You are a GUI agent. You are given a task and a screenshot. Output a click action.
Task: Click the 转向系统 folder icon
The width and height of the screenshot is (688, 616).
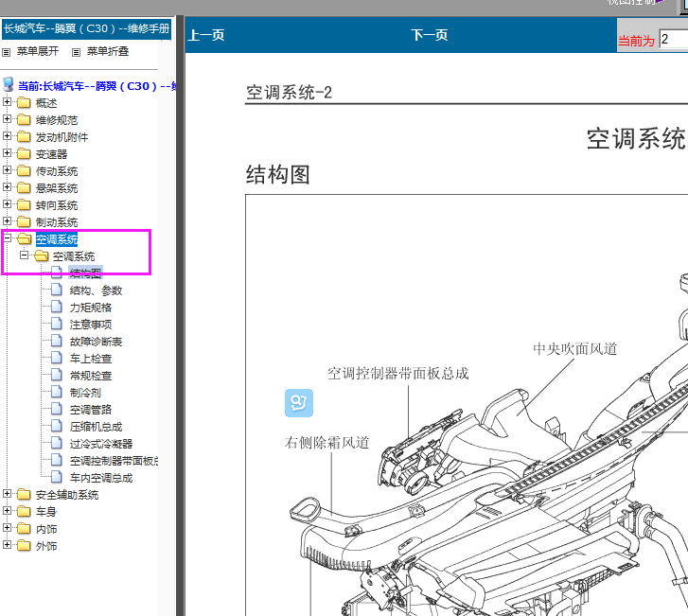coord(24,205)
